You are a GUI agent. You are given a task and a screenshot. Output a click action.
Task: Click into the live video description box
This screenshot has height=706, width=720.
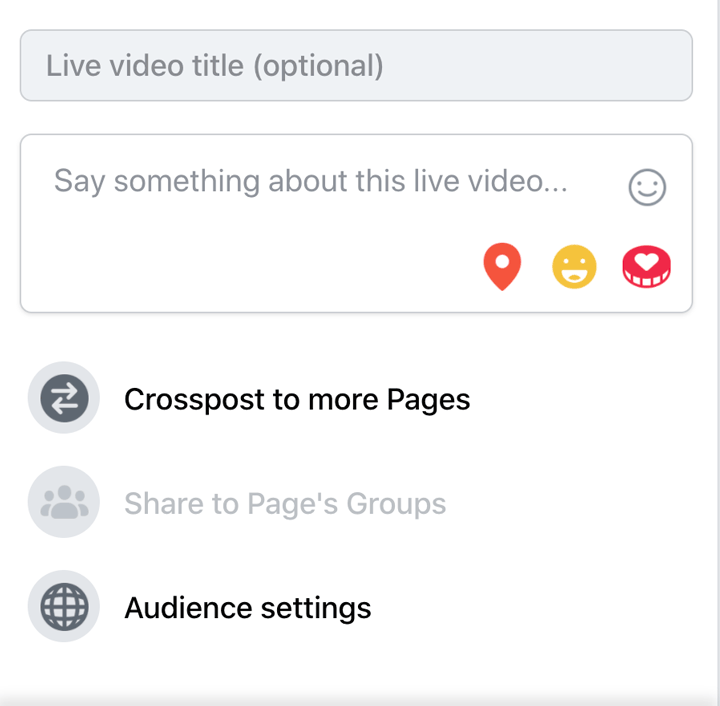click(x=356, y=224)
